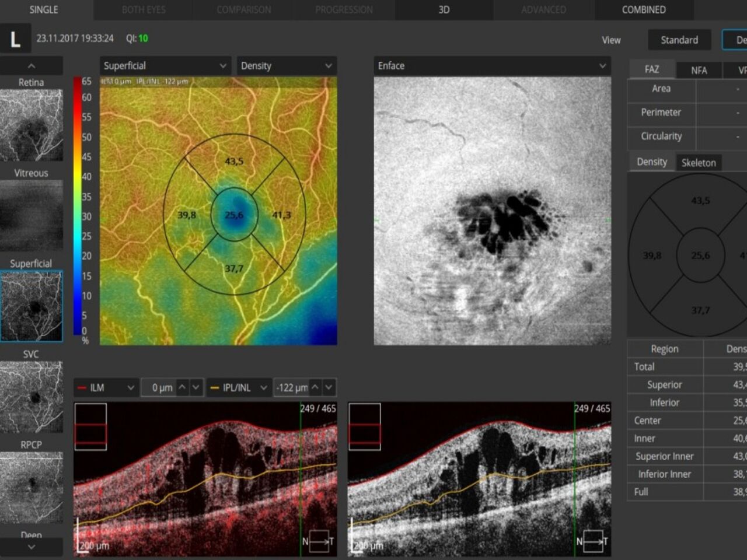Select the Skeleton grid tab

[x=699, y=163]
